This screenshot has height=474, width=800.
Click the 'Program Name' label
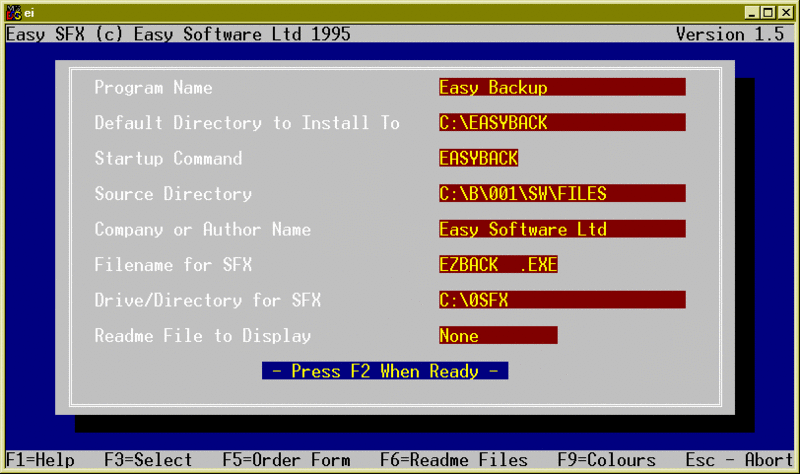[x=153, y=88]
